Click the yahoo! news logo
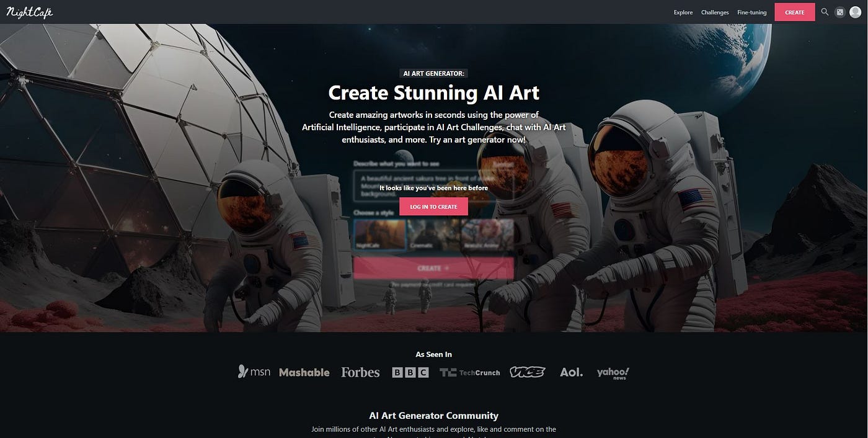868x438 pixels. coord(613,373)
